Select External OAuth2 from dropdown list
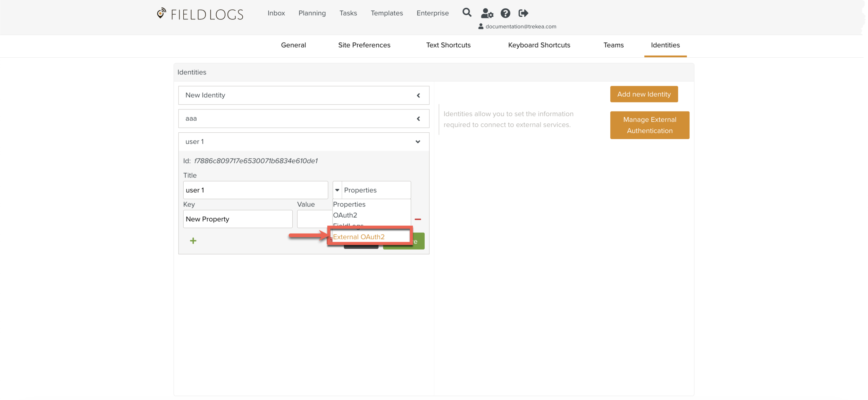 (x=359, y=237)
